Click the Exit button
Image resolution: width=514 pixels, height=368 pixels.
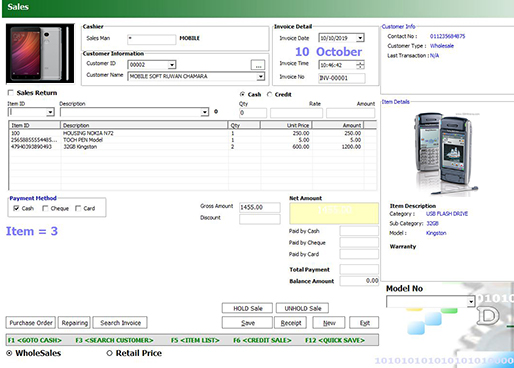pyautogui.click(x=364, y=323)
